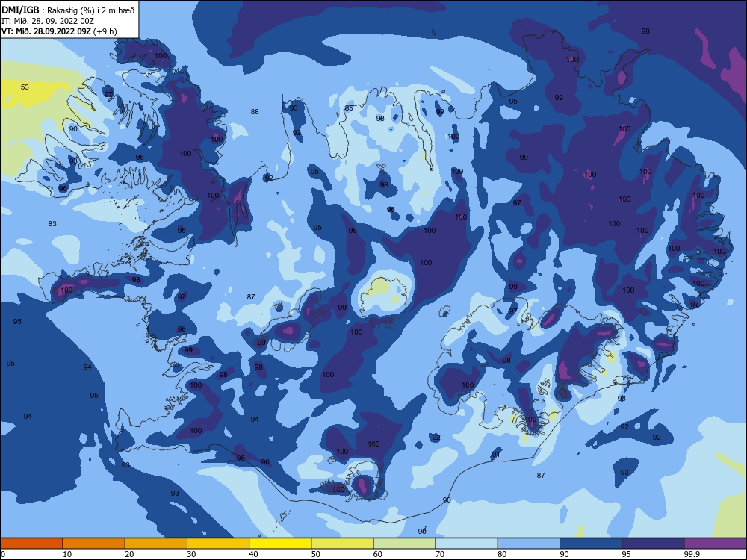Click the humidity value 83 on the map
This screenshot has height=560, width=747.
tap(52, 224)
